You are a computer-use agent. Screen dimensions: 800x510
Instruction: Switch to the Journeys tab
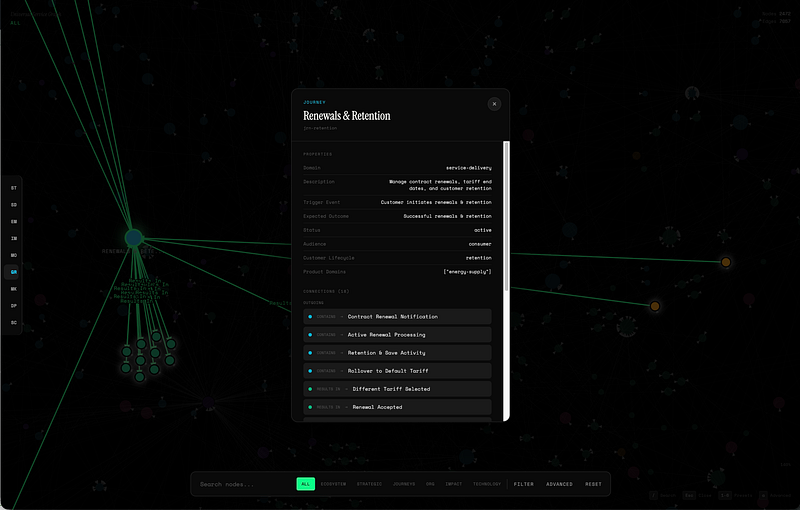point(404,484)
